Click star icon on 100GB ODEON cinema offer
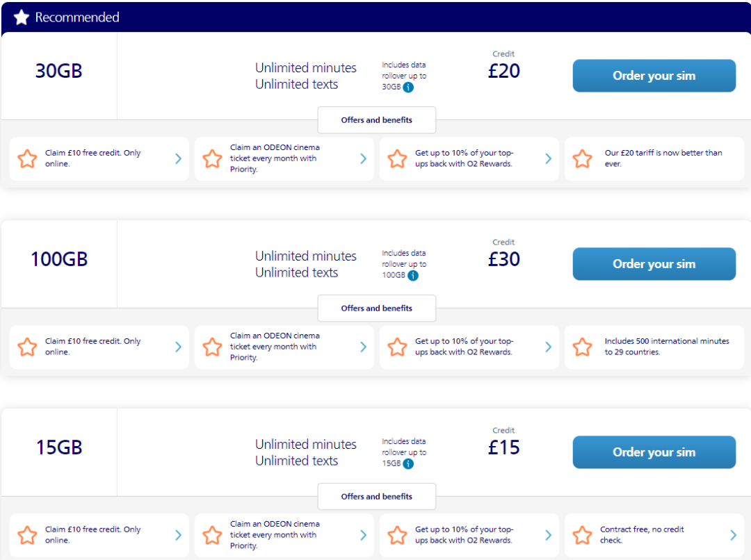The height and width of the screenshot is (560, 751). 212,347
